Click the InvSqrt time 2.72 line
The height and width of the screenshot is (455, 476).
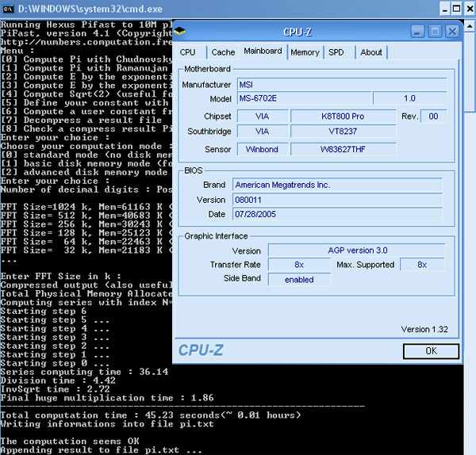[55, 389]
